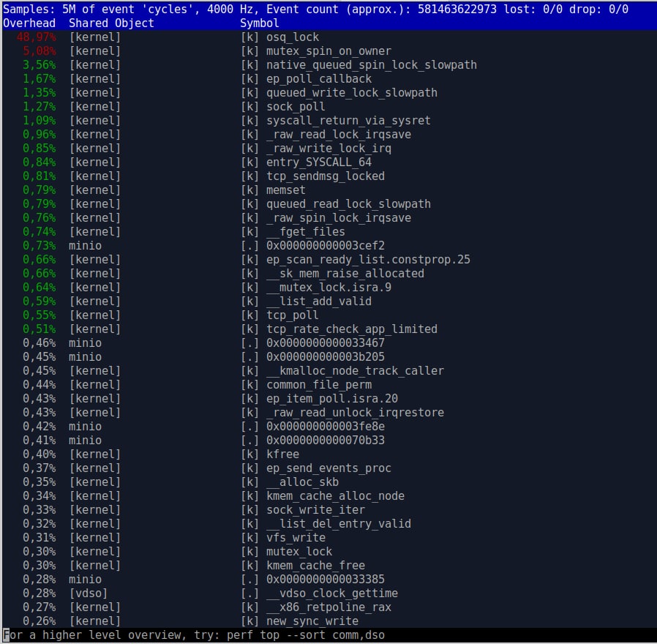Click the Symbol column header

pos(260,23)
